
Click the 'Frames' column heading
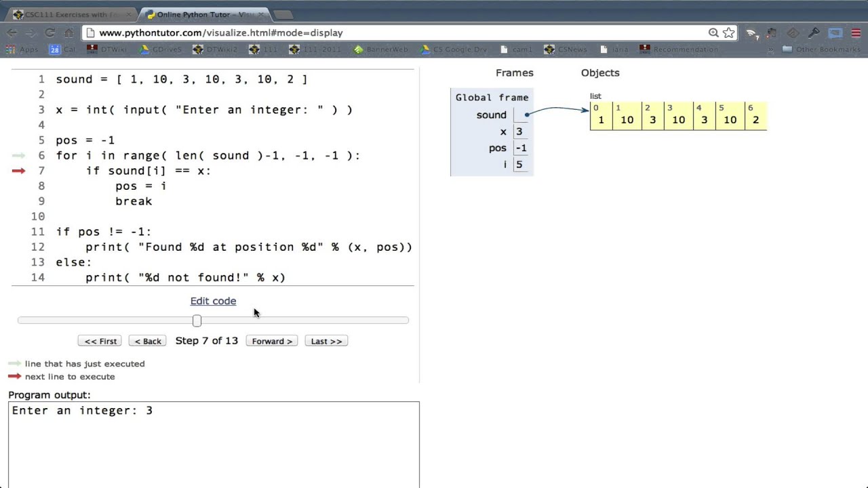pyautogui.click(x=515, y=73)
